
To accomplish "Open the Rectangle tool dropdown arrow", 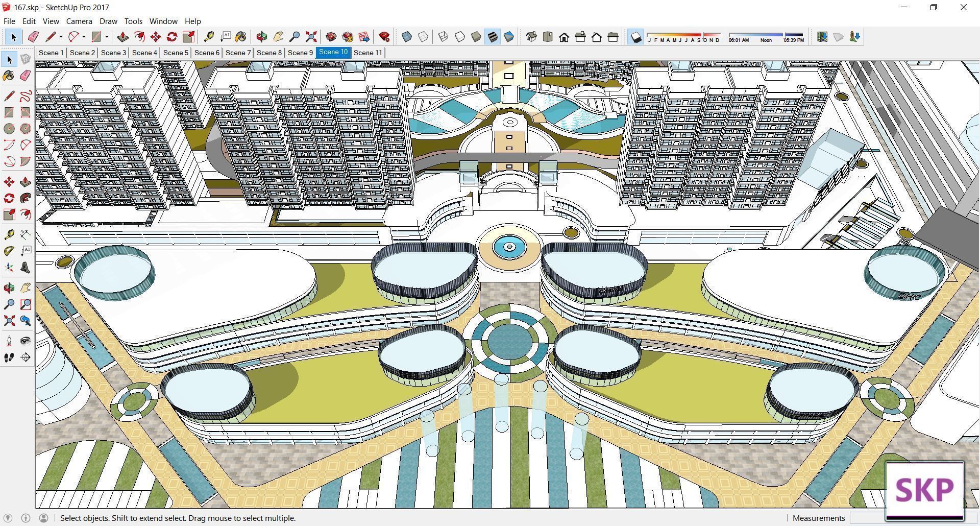I will click(107, 37).
